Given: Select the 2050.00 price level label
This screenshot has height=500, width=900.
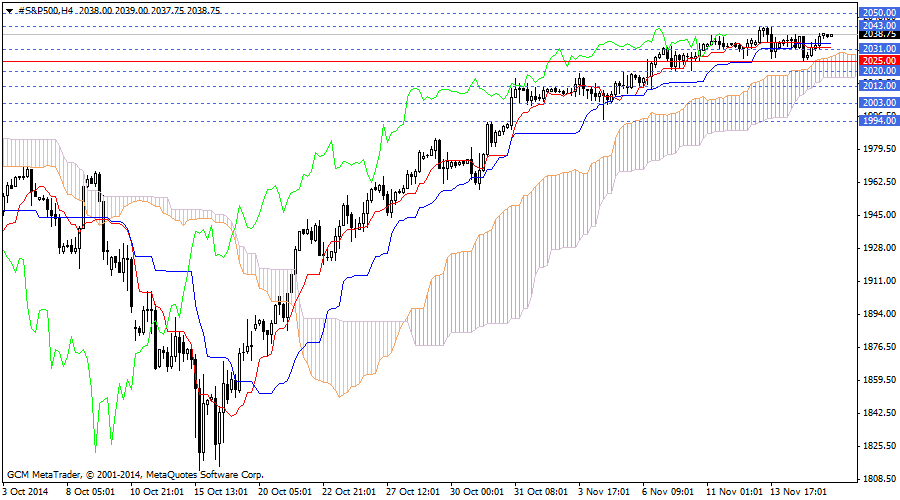Looking at the screenshot, I should pos(879,13).
